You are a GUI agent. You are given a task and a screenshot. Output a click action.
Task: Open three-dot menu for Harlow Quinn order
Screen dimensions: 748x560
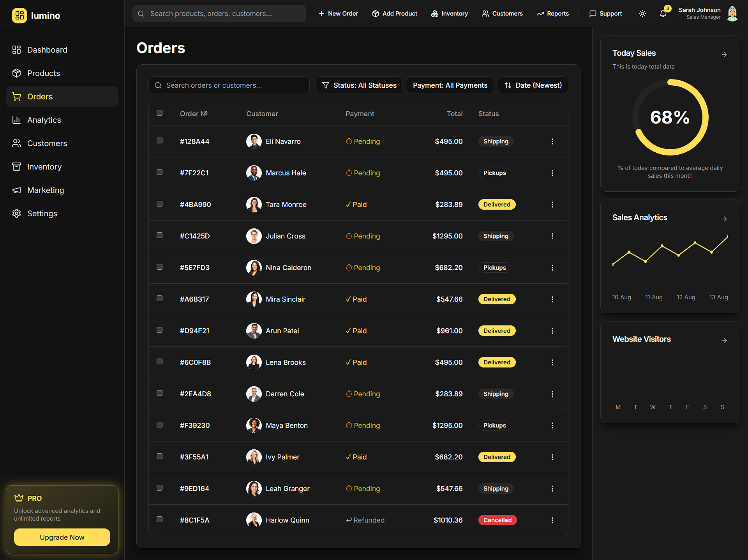[x=552, y=520]
